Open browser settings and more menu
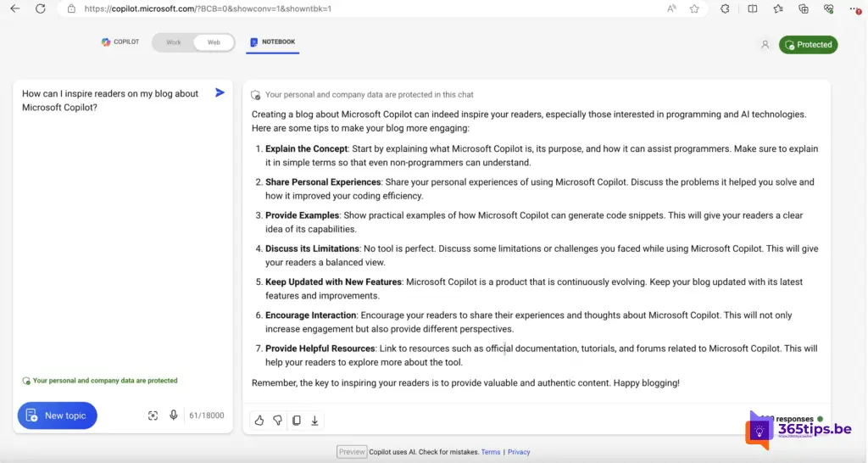 tap(854, 8)
